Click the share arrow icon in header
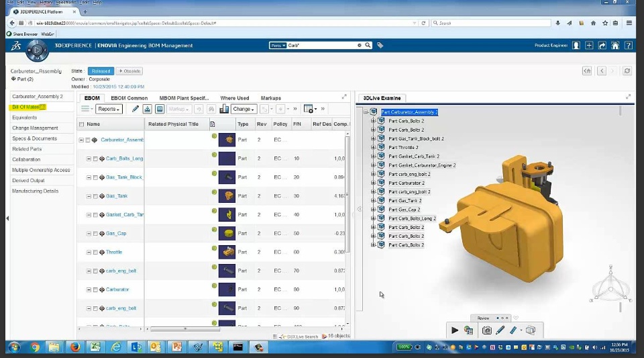644x358 pixels. tap(602, 45)
